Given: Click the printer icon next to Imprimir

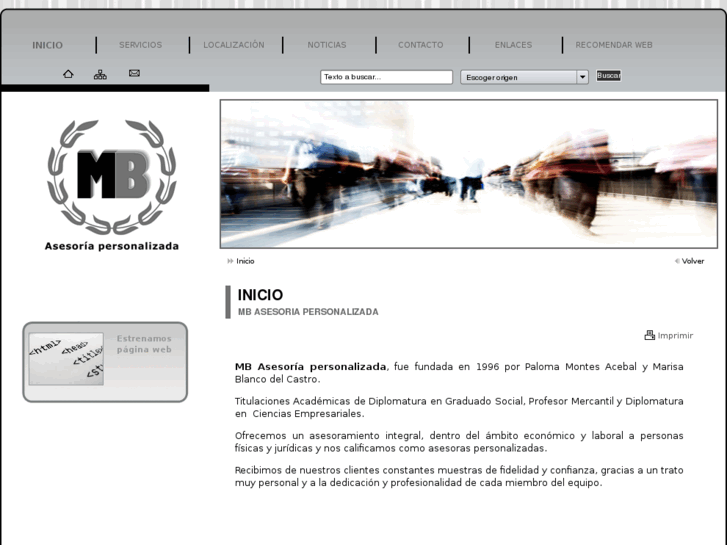Looking at the screenshot, I should click(x=650, y=335).
